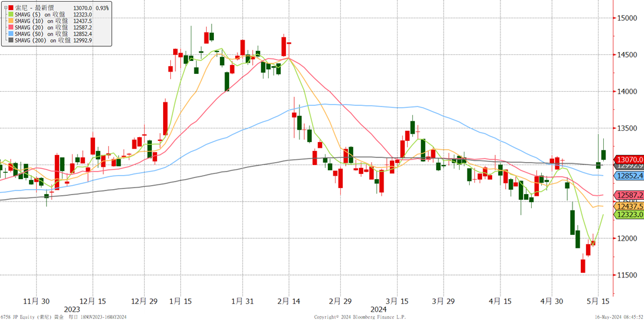Click the green swatch for SMAVG (5)
The width and height of the screenshot is (644, 320).
point(11,14)
